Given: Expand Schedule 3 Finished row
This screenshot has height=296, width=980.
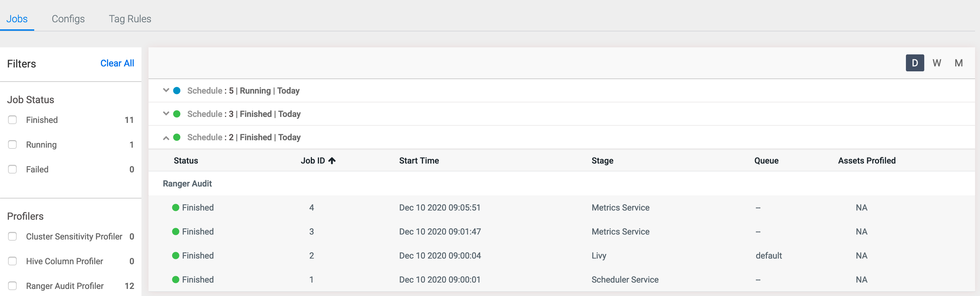Looking at the screenshot, I should coord(166,114).
